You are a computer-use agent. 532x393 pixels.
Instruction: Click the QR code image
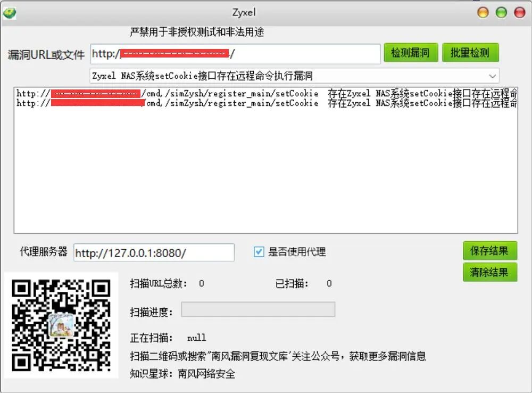61,325
